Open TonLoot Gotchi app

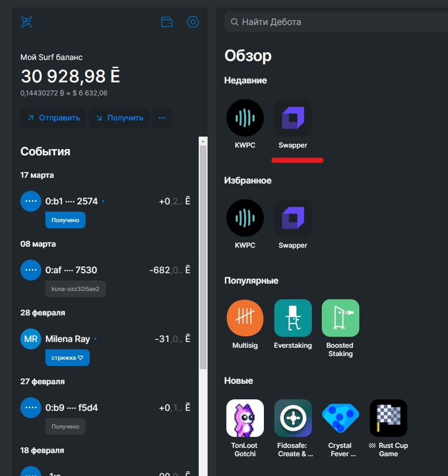point(245,418)
